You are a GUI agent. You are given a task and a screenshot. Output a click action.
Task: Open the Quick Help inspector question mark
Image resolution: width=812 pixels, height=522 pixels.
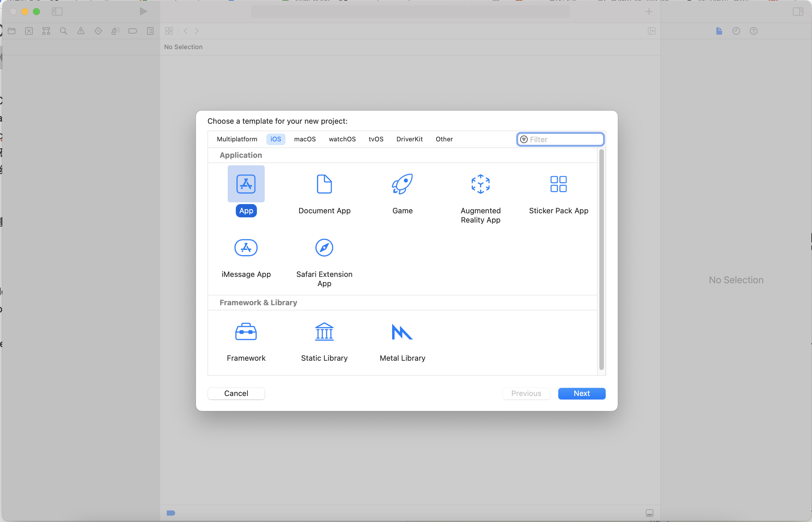pyautogui.click(x=754, y=31)
